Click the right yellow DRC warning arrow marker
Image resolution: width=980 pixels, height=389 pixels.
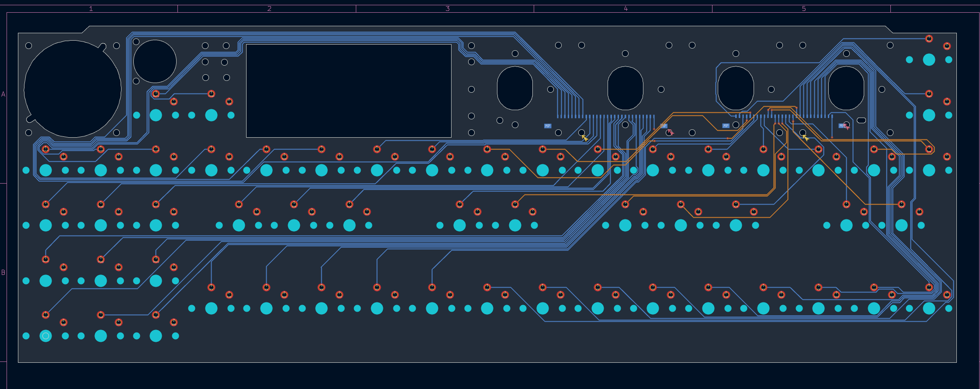pos(805,138)
